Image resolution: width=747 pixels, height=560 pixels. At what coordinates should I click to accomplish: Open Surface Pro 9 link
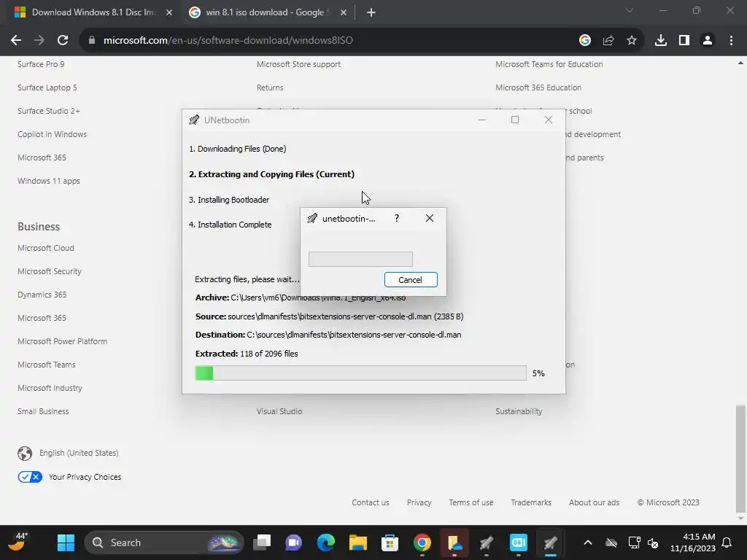tap(41, 64)
